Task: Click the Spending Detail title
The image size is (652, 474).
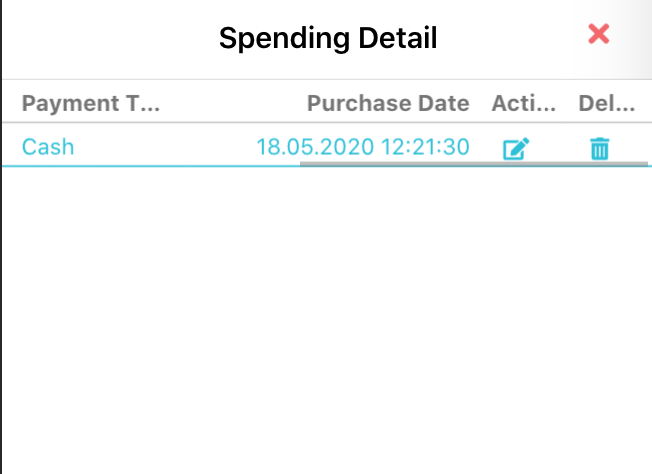Action: [x=328, y=39]
